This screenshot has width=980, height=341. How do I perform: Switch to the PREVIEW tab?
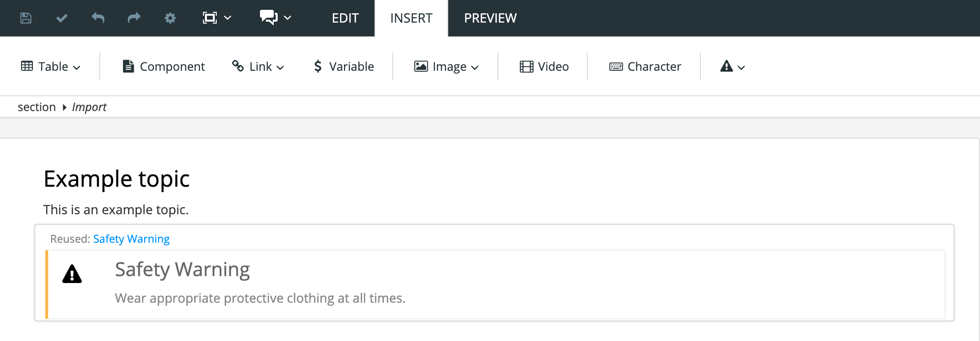[490, 18]
